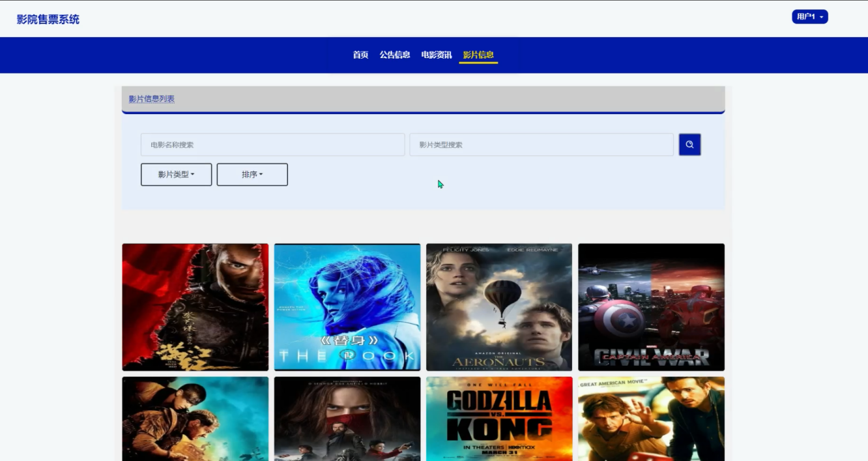Open the 公告信息 nav tab
Viewport: 868px width, 461px height.
pos(395,55)
